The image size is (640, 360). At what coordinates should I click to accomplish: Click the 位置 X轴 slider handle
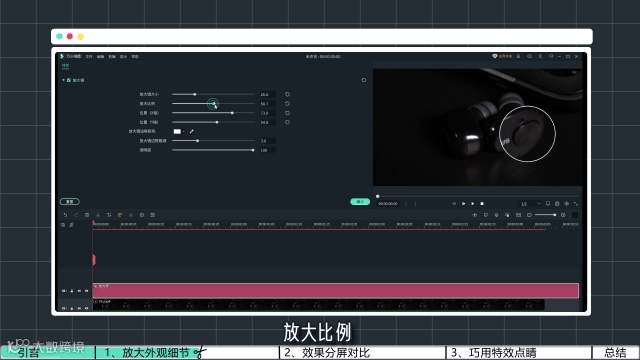(232, 113)
